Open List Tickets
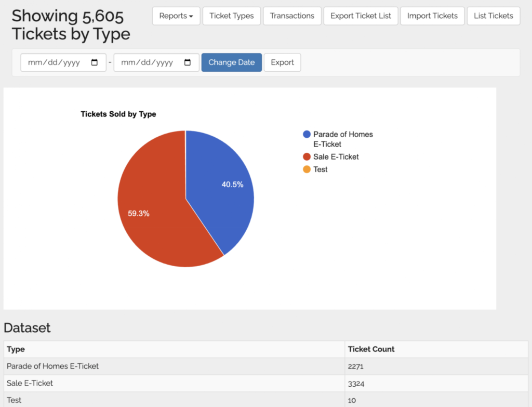The image size is (532, 407). 493,16
